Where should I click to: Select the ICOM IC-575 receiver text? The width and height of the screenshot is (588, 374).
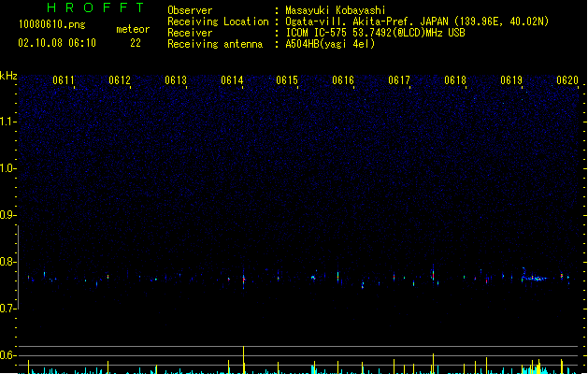tap(375, 33)
